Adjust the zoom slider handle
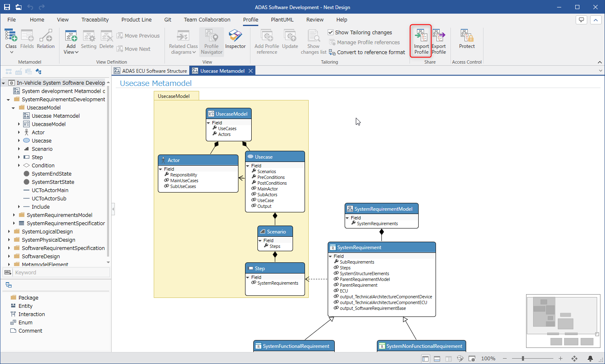The image size is (605, 364). (523, 359)
